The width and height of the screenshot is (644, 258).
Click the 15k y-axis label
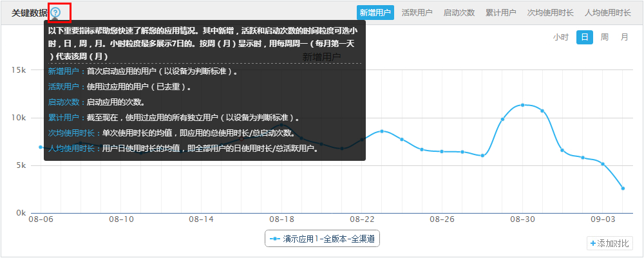click(19, 70)
